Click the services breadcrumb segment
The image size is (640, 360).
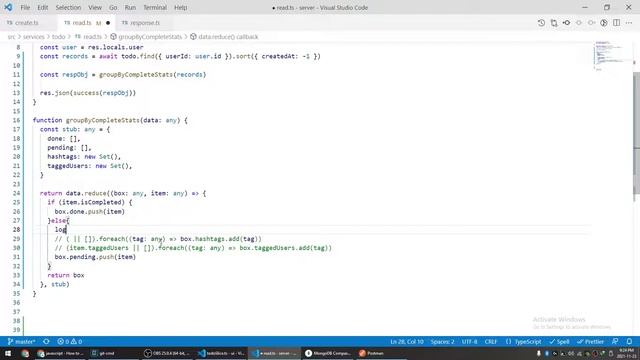(33, 37)
